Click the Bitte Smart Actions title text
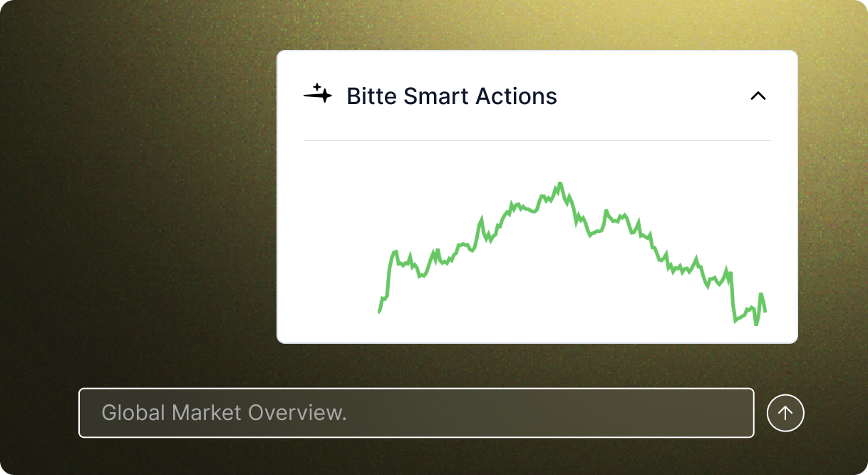The image size is (868, 475). (x=451, y=96)
